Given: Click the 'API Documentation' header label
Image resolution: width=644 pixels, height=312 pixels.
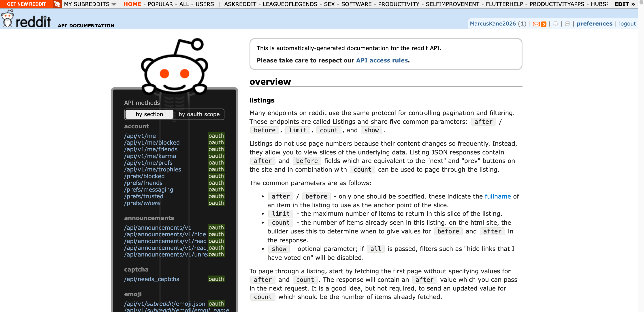Looking at the screenshot, I should click(86, 26).
